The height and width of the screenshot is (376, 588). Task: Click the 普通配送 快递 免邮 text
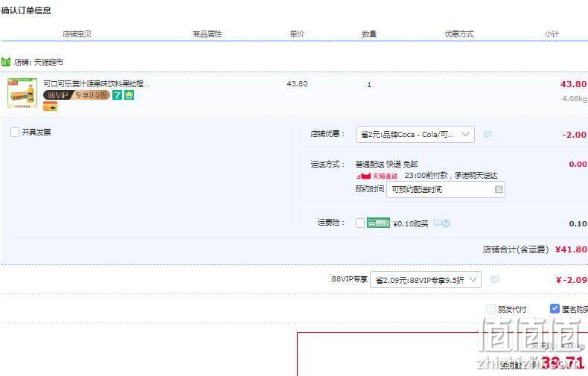coord(386,164)
